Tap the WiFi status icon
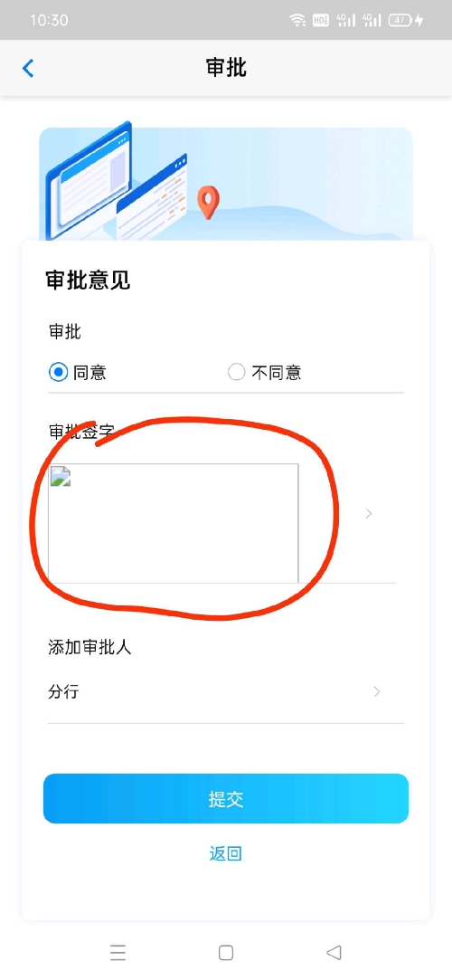Viewport: 452px width, 980px height. (x=297, y=20)
